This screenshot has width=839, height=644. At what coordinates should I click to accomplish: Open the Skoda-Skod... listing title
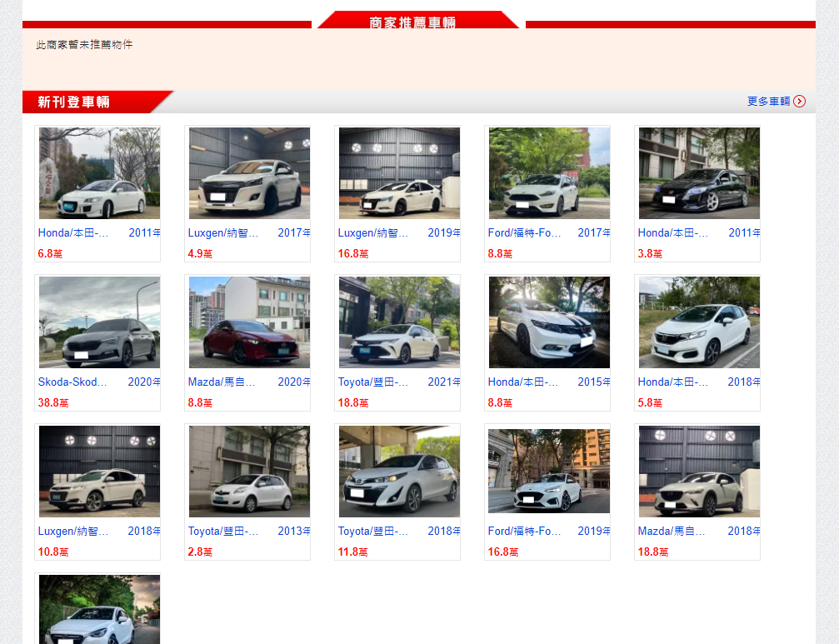[x=72, y=382]
